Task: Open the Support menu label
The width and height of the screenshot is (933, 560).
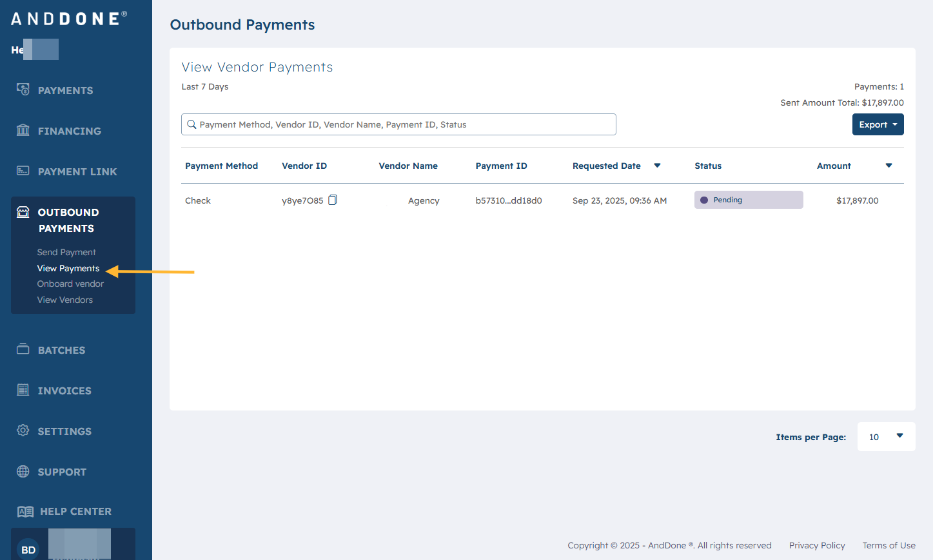Action: point(62,472)
